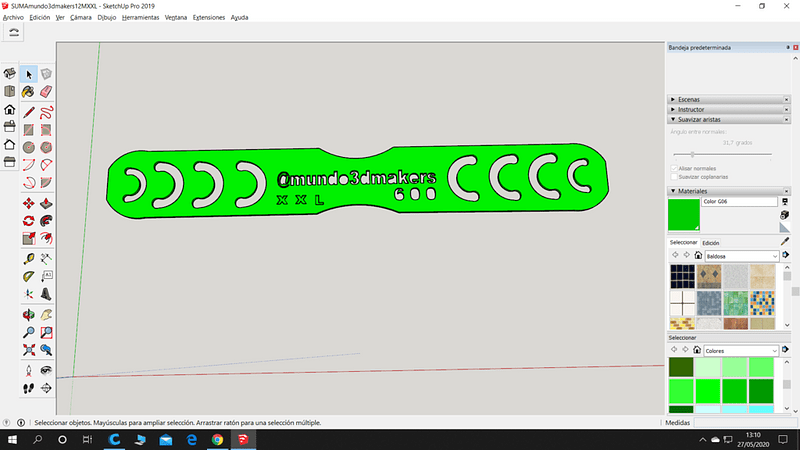
Task: Activate the Walk footprints tool
Action: (x=29, y=388)
